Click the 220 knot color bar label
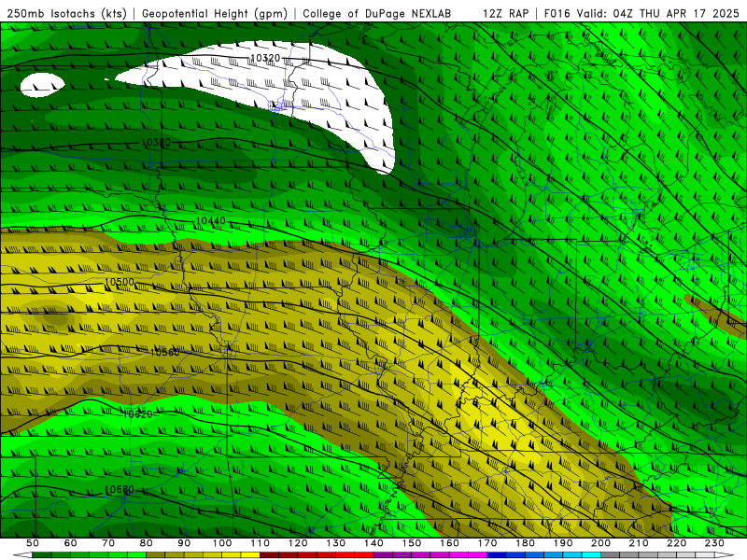 [676, 543]
